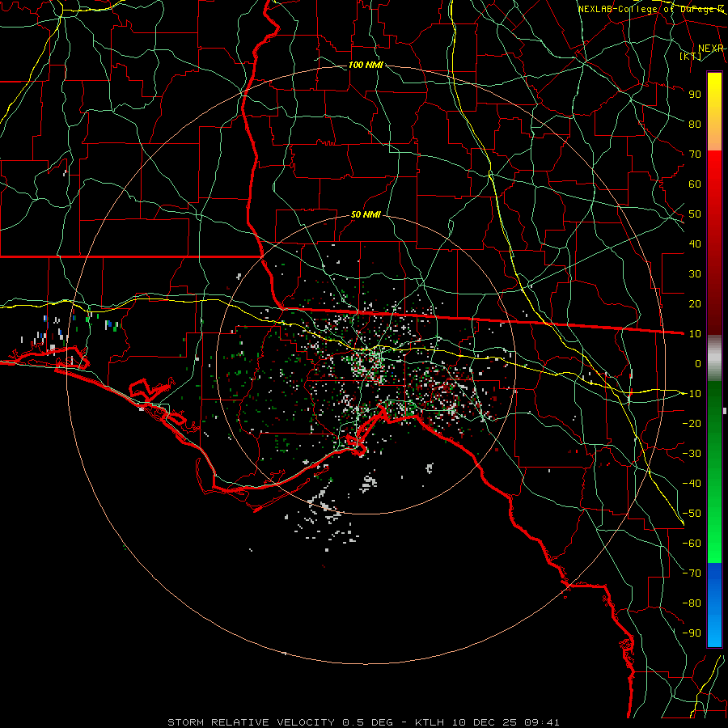728x728 pixels.
Task: Select the 30 knots scale label
Action: pyautogui.click(x=695, y=274)
